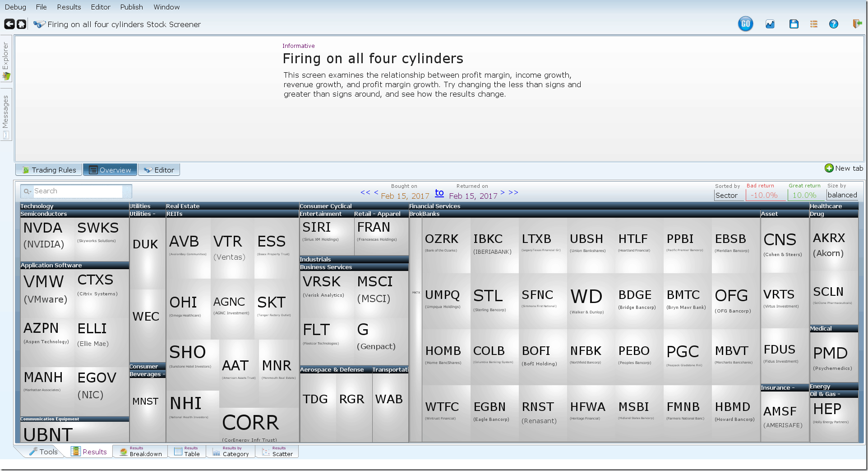This screenshot has height=471, width=868.
Task: Select the FRAN Francescas tile
Action: pyautogui.click(x=382, y=236)
